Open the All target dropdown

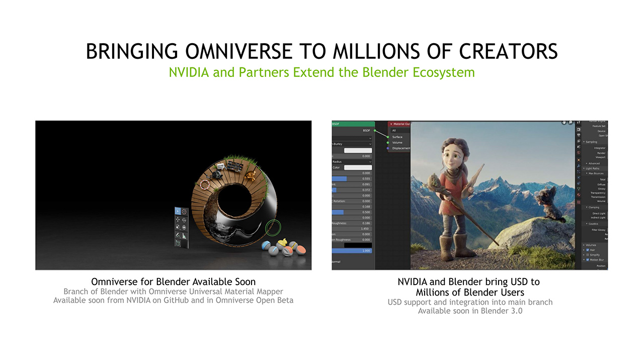click(399, 131)
